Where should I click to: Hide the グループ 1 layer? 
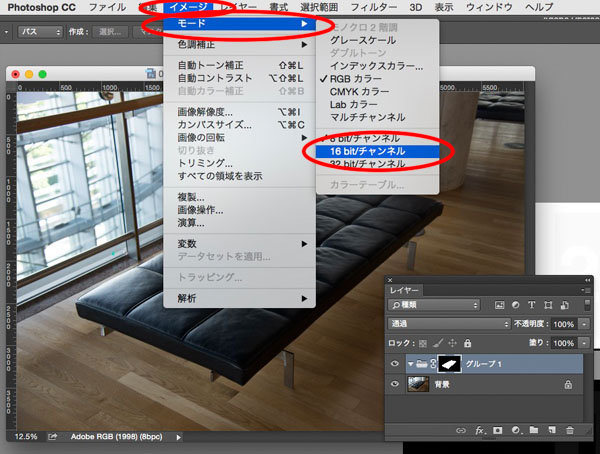tap(396, 364)
